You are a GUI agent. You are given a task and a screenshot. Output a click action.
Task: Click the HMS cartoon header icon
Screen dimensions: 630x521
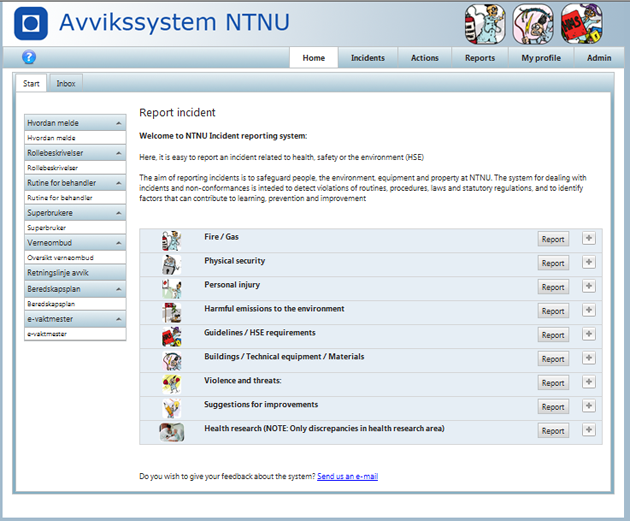click(x=581, y=24)
